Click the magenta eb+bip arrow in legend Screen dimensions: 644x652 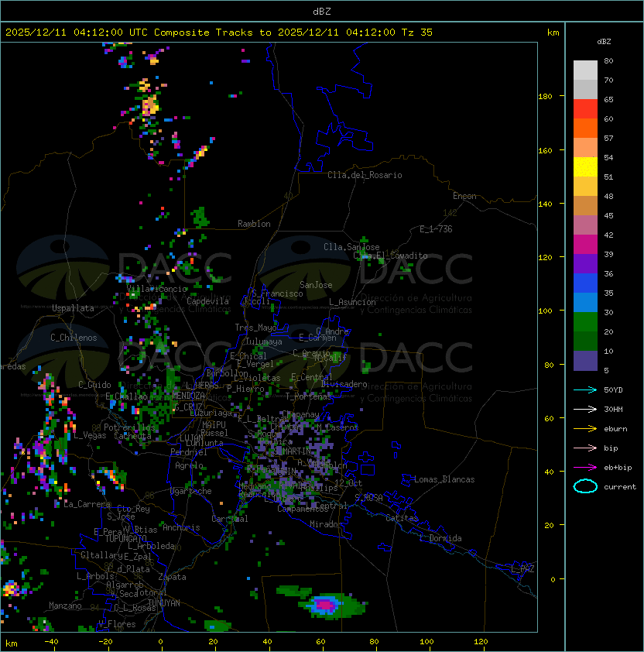(585, 468)
